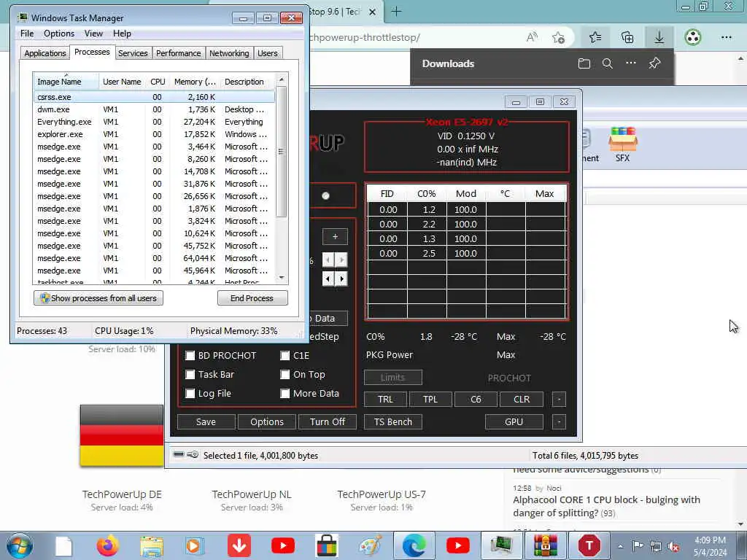747x560 pixels.
Task: Click network icon in system tray
Action: (656, 546)
